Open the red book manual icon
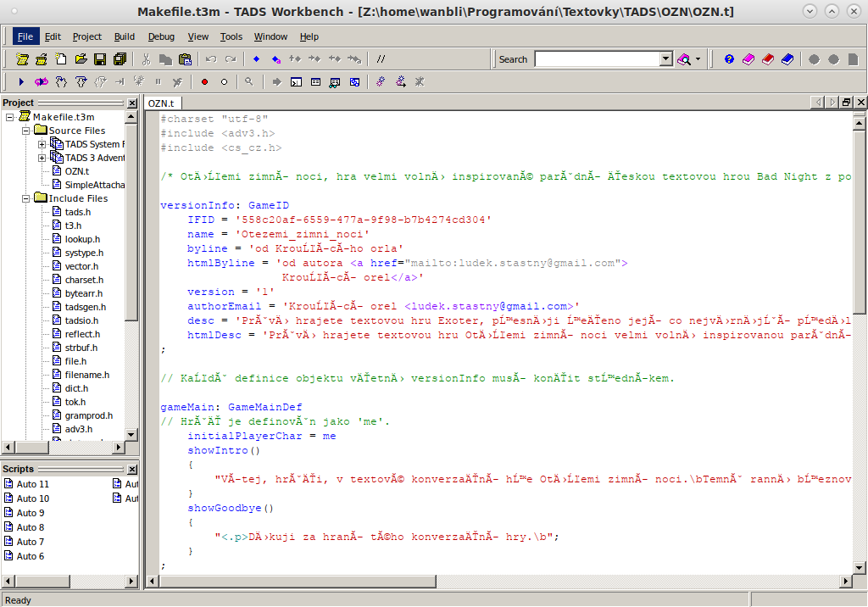Screen dimensions: 868x607 pyautogui.click(x=767, y=59)
